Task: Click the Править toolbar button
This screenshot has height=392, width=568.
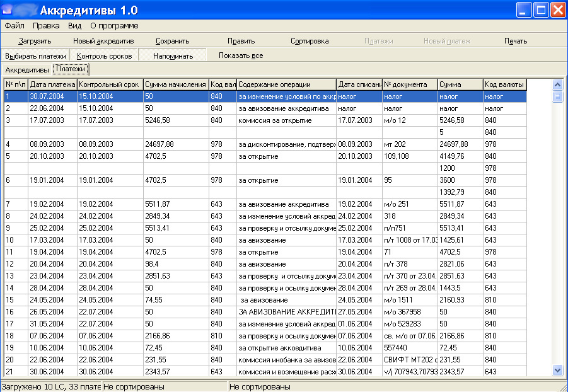Action: [x=241, y=41]
